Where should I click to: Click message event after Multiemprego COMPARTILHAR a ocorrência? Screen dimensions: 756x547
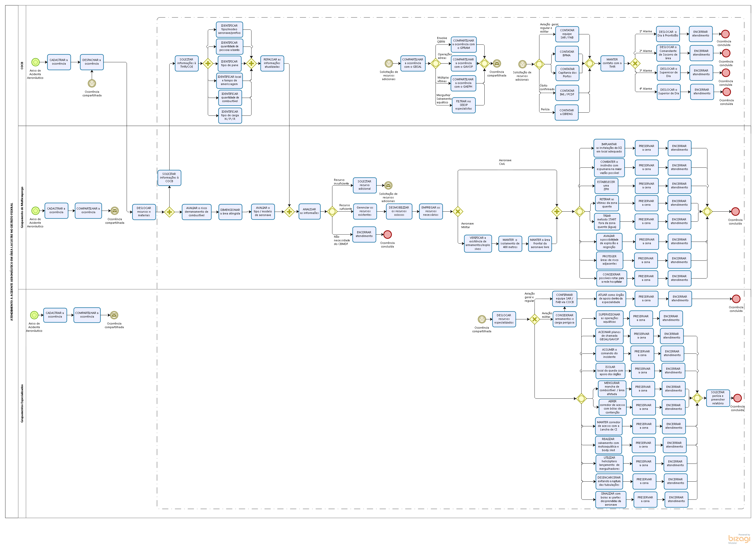(x=114, y=211)
